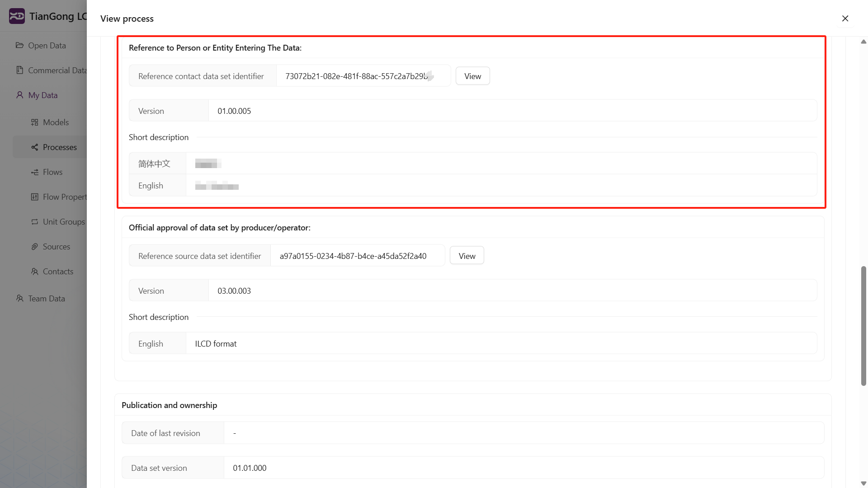Click the TianGong LCA logo icon

click(x=17, y=16)
